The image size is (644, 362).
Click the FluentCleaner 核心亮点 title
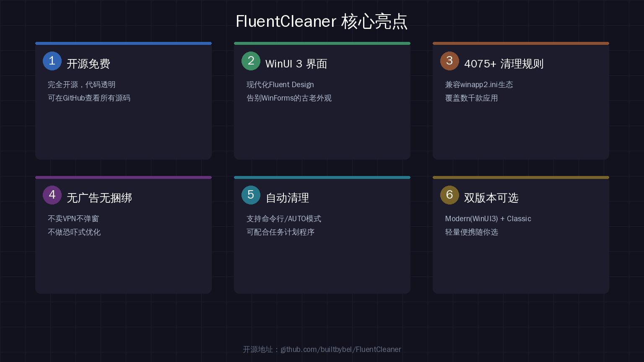pyautogui.click(x=322, y=21)
